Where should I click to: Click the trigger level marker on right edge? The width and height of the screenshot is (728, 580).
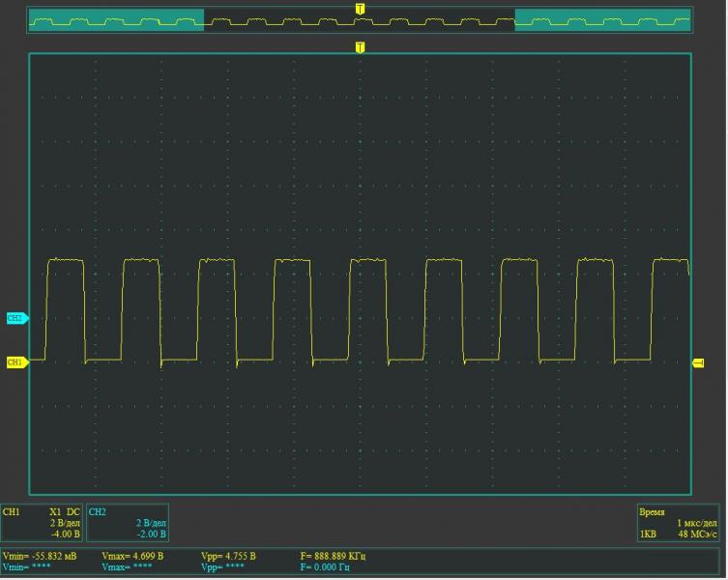tap(698, 363)
